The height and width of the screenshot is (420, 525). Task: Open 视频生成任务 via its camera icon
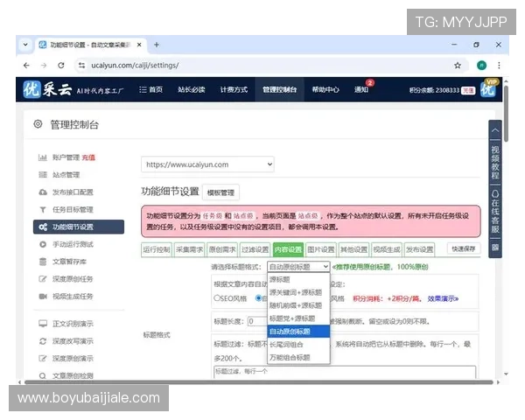click(x=43, y=297)
